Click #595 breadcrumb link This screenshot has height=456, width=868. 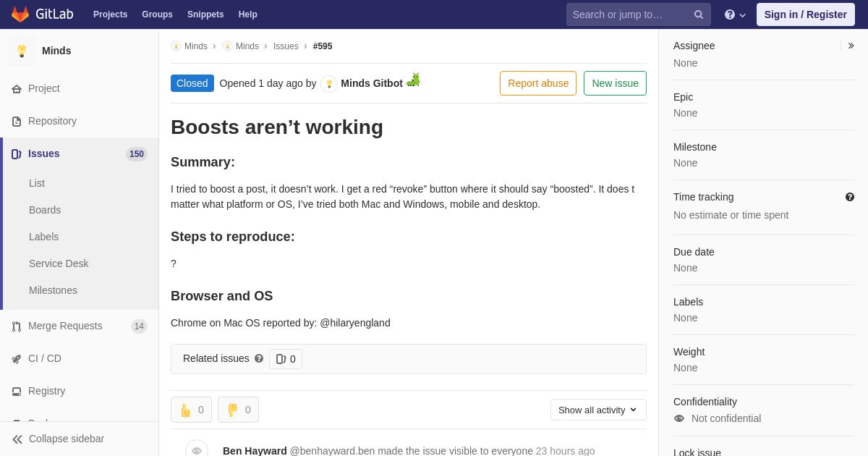323,46
